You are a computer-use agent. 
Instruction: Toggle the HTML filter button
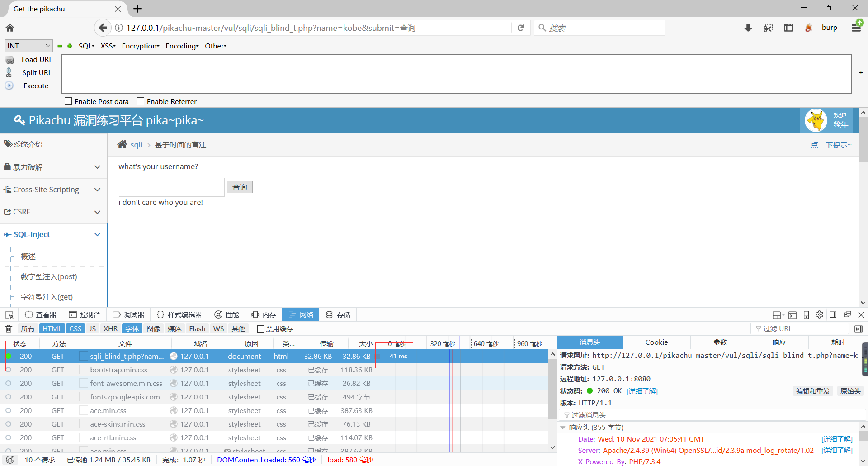[x=52, y=329]
